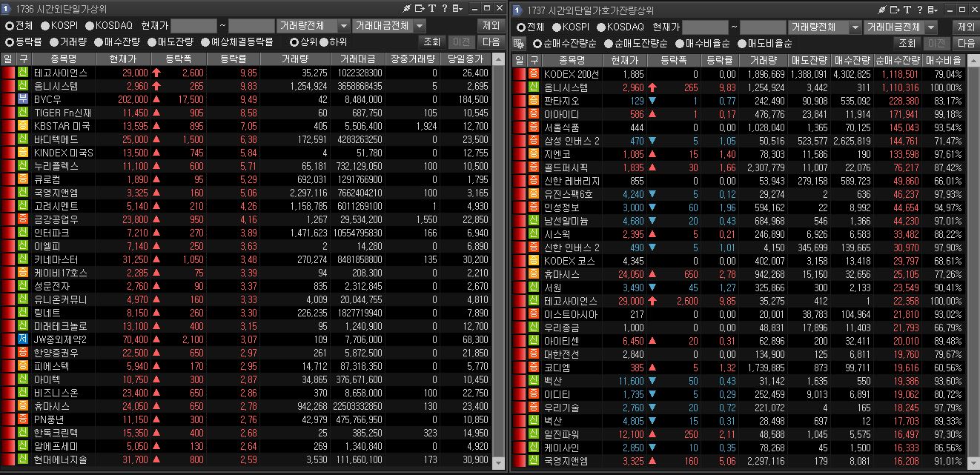Select 예상체결등락률 radio option
The image size is (980, 475).
pyautogui.click(x=205, y=42)
